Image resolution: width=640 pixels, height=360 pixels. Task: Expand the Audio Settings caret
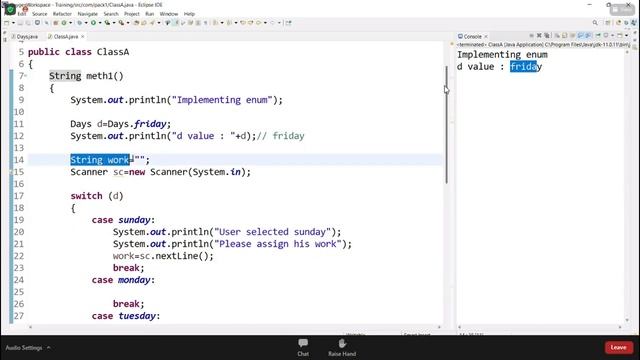click(49, 348)
